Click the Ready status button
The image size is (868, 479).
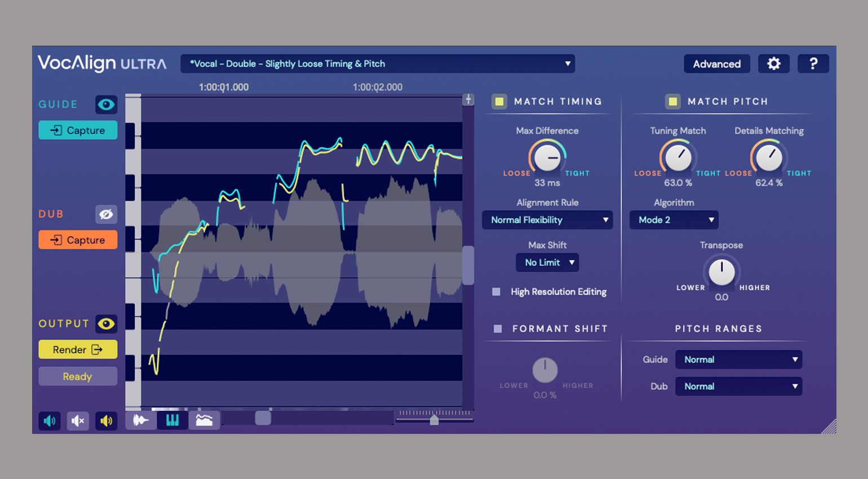point(78,376)
